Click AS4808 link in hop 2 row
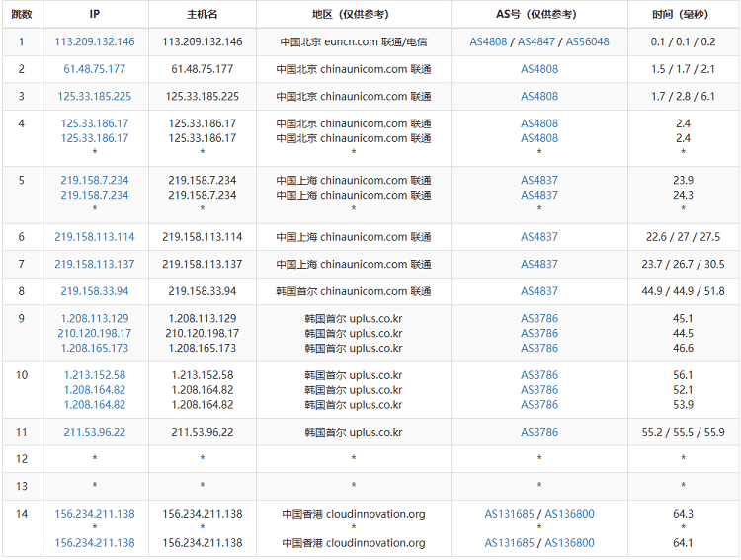This screenshot has width=741, height=560. click(x=539, y=69)
